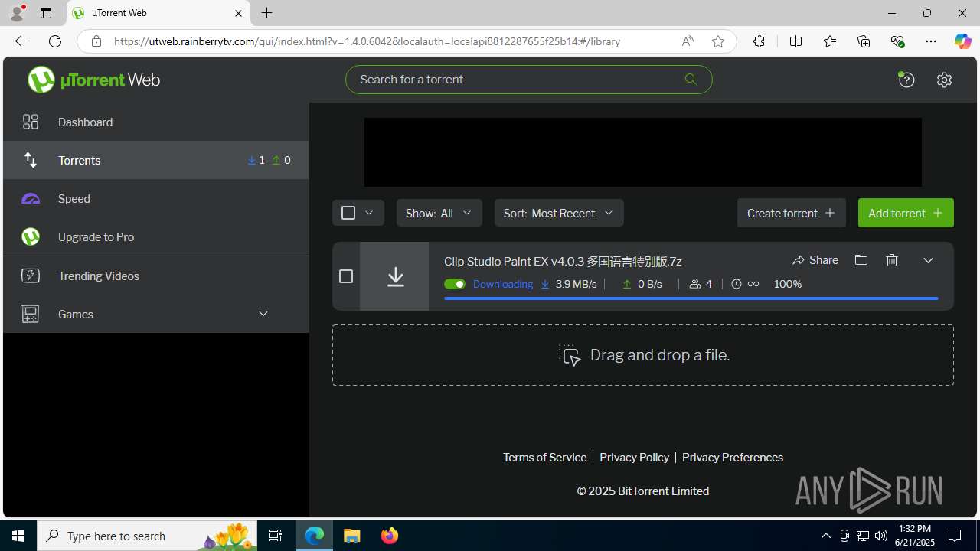Expand Clip Studio Paint torrent details chevron
This screenshot has width=980, height=551.
(x=928, y=260)
